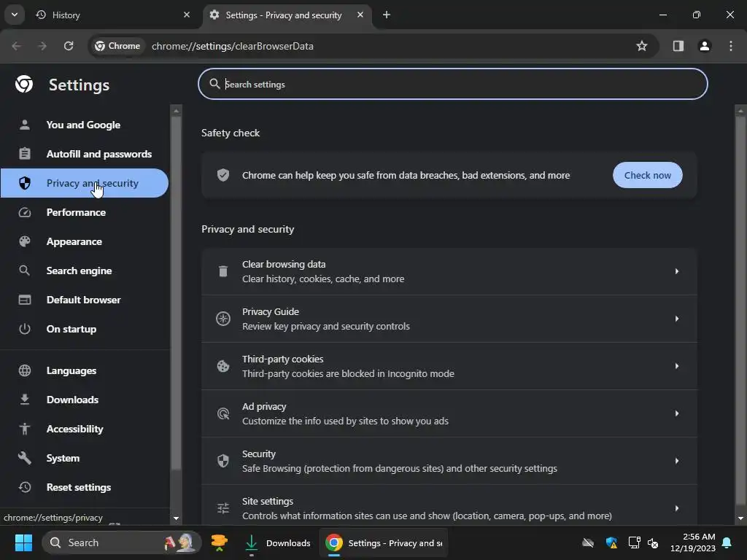
Task: Expand the Privacy Guide arrow
Action: click(x=676, y=319)
